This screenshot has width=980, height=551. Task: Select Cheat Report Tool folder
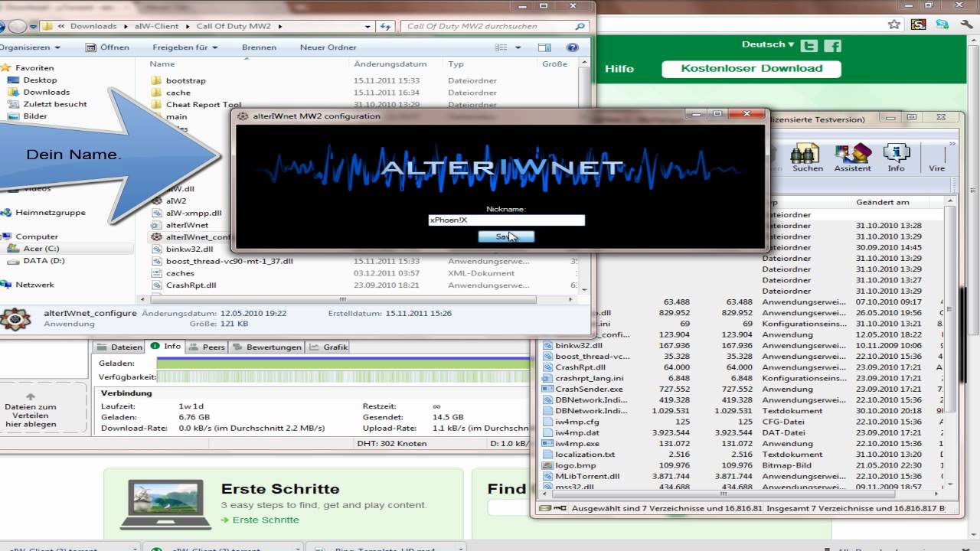point(203,105)
